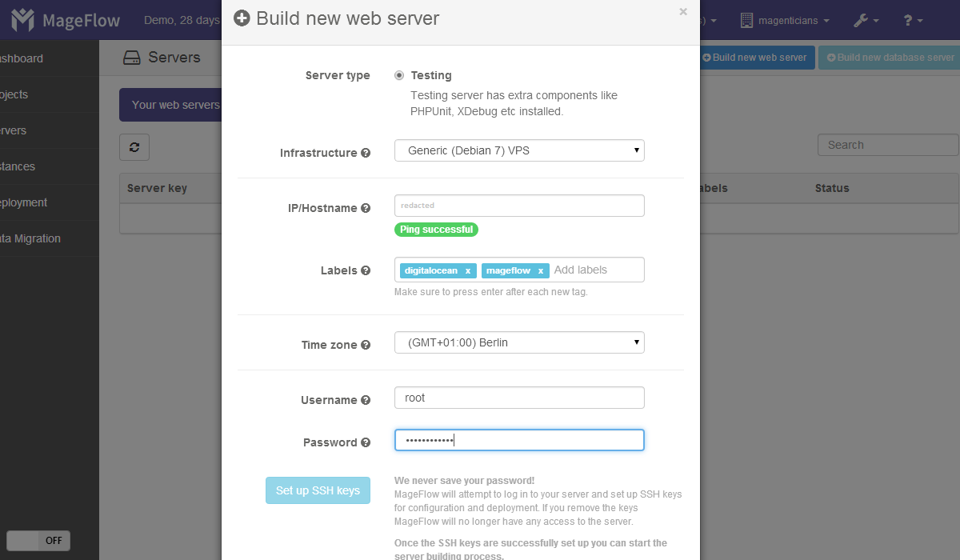Image resolution: width=960 pixels, height=560 pixels.
Task: Click the Search box in servers page
Action: [x=888, y=145]
